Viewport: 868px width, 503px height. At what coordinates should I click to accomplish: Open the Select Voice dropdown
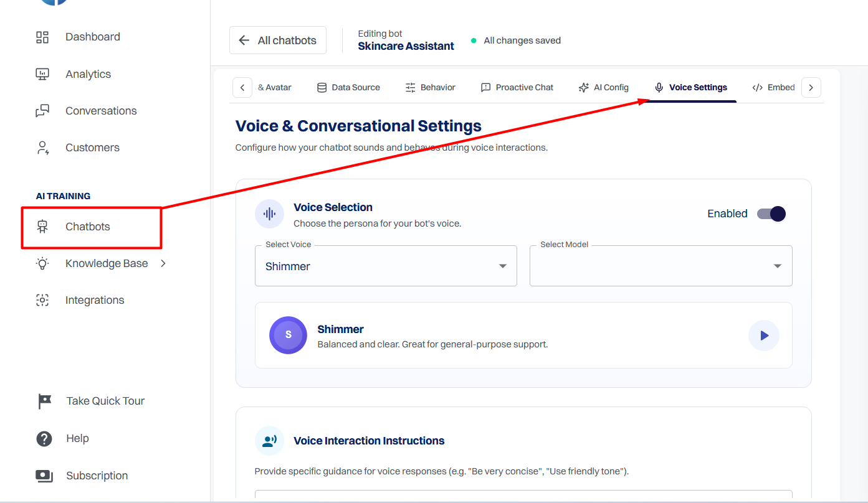click(x=386, y=266)
